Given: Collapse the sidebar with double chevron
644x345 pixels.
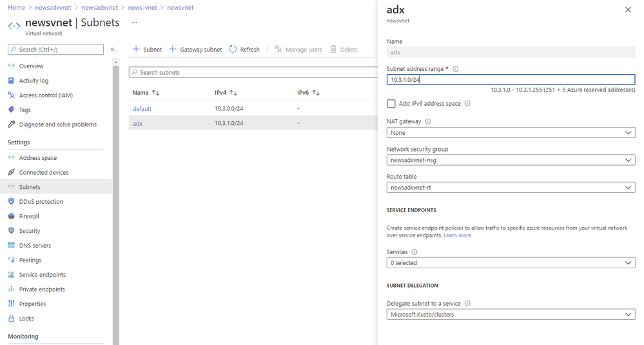Looking at the screenshot, I should tap(112, 49).
